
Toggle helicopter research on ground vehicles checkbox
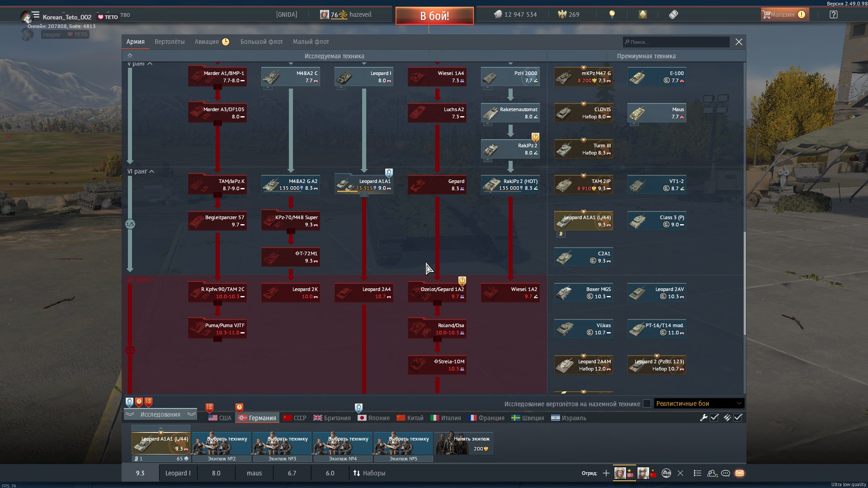point(647,404)
